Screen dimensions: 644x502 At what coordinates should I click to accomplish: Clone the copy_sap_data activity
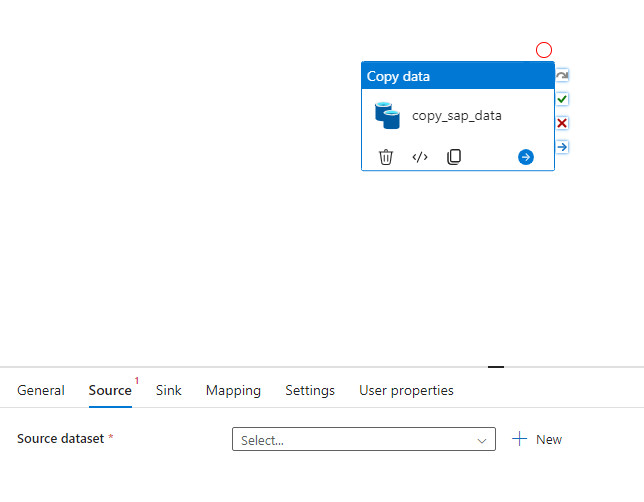454,157
